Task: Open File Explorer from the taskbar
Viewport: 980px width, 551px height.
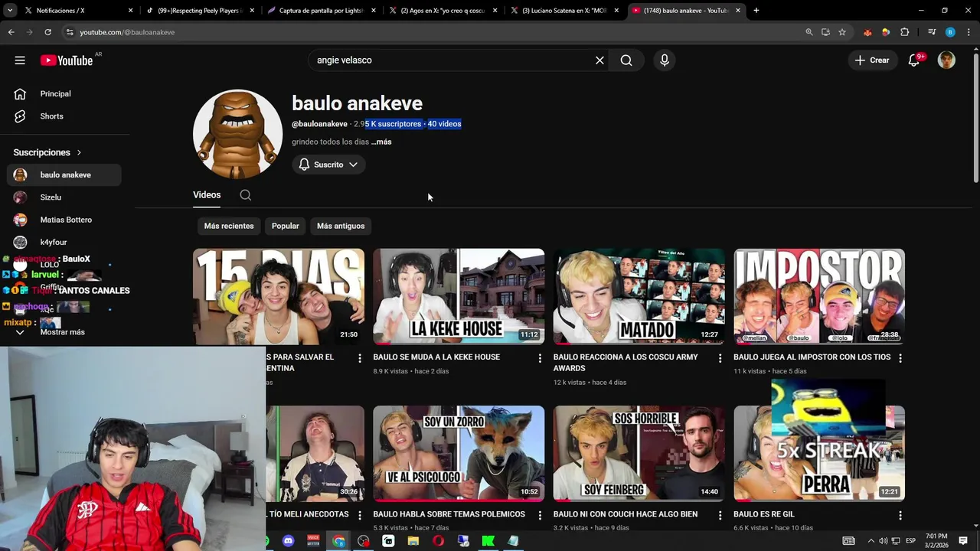Action: click(x=413, y=541)
